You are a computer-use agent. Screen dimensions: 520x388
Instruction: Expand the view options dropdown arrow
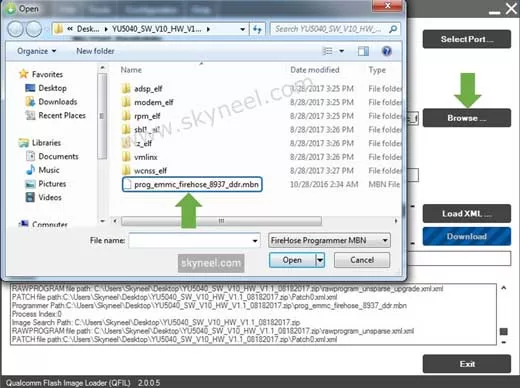(341, 51)
